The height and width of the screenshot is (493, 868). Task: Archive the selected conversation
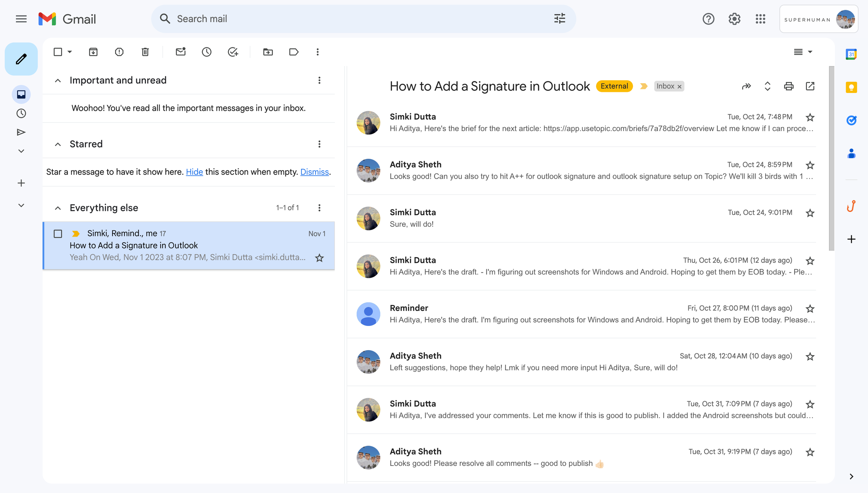click(93, 52)
